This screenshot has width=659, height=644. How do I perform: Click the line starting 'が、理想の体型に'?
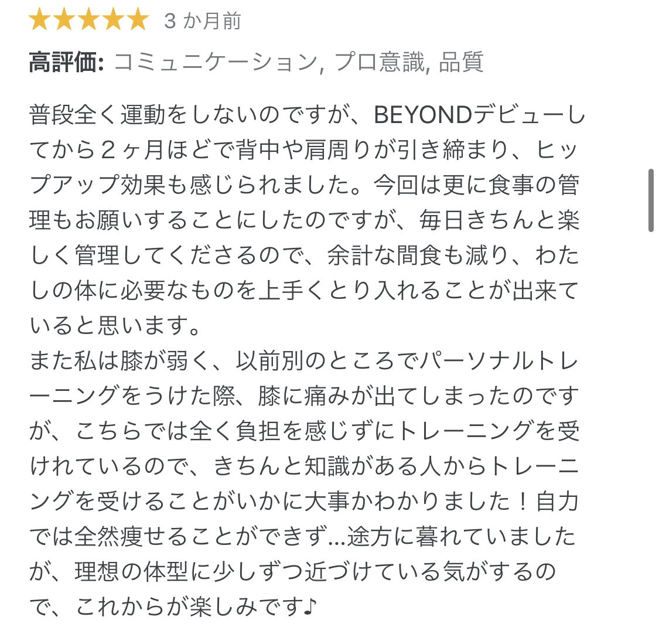point(293,572)
